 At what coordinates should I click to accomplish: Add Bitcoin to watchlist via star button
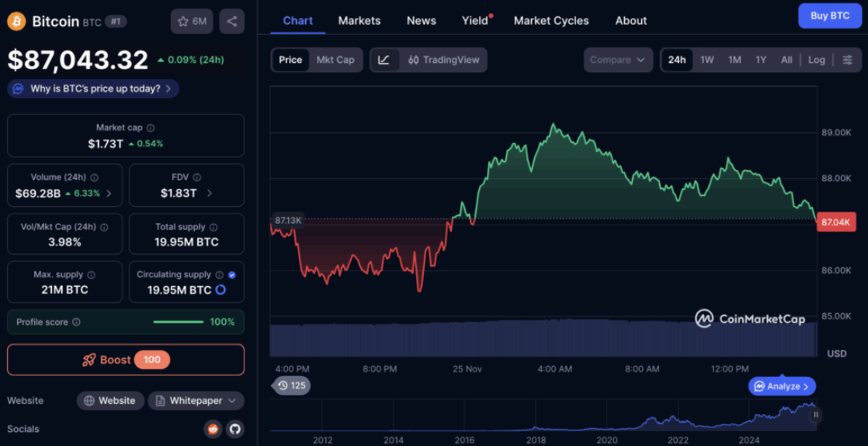click(191, 22)
